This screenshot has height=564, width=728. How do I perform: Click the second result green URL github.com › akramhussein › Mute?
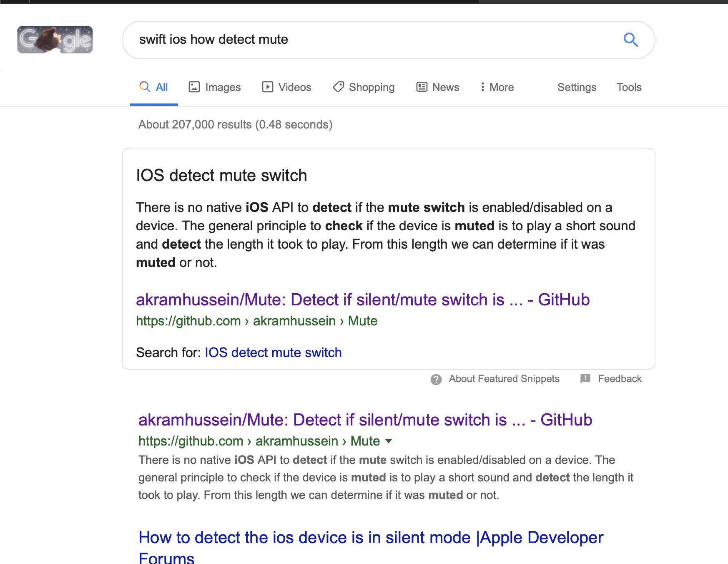[259, 441]
